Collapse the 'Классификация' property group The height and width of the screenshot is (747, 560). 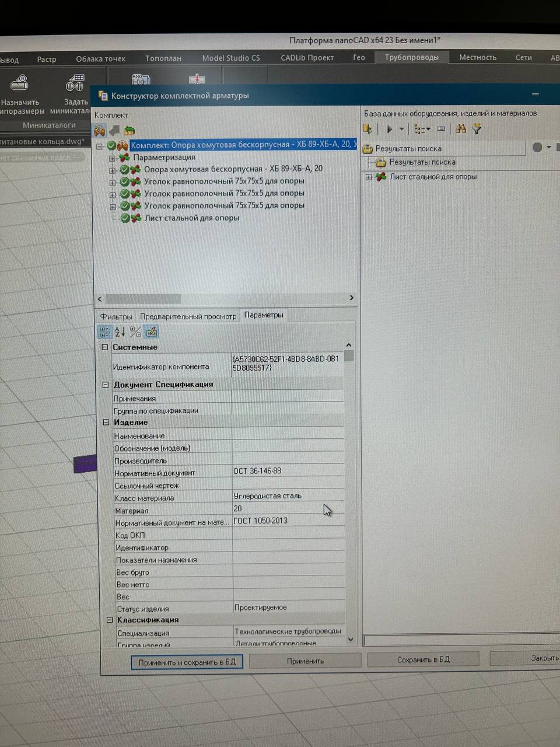pyautogui.click(x=109, y=620)
